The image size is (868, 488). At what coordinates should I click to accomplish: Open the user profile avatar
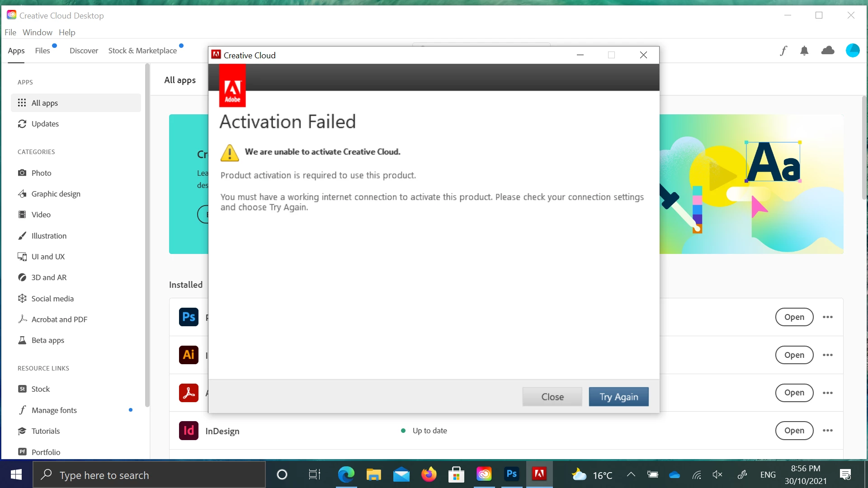[853, 51]
